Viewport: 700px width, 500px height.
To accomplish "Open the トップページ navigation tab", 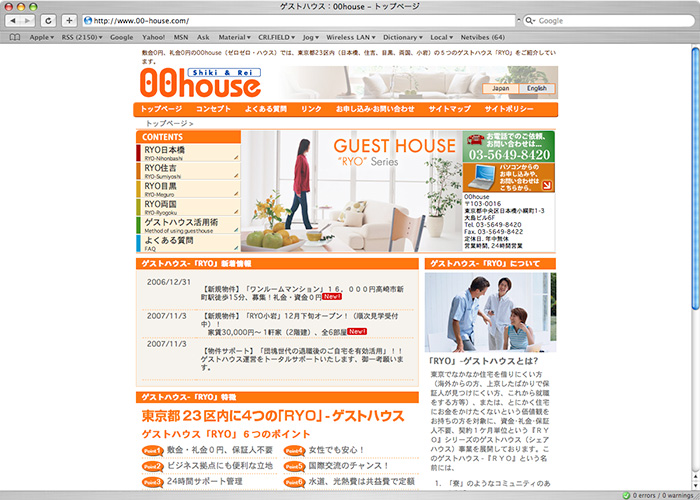I will click(161, 109).
